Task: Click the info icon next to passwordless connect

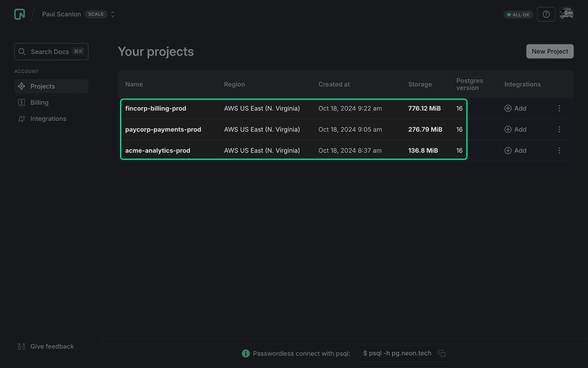Action: point(245,353)
